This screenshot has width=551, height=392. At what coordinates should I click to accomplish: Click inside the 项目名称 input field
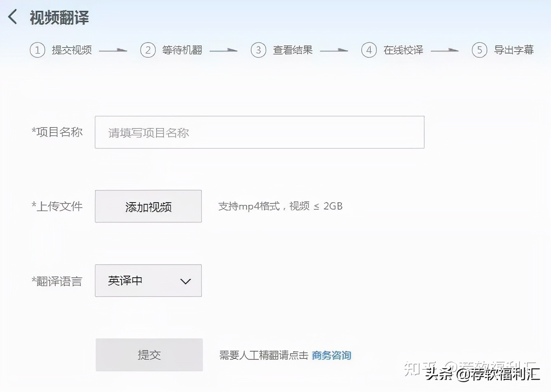click(x=259, y=132)
